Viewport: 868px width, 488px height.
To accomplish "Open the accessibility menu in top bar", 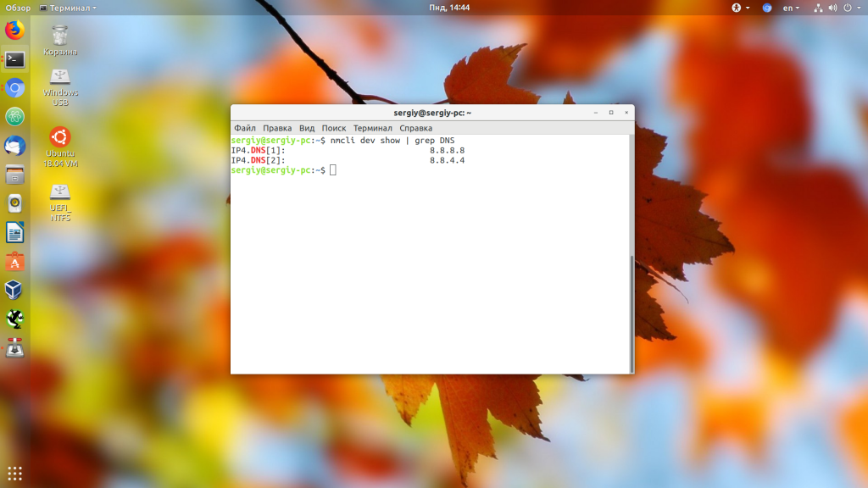I will pyautogui.click(x=740, y=8).
